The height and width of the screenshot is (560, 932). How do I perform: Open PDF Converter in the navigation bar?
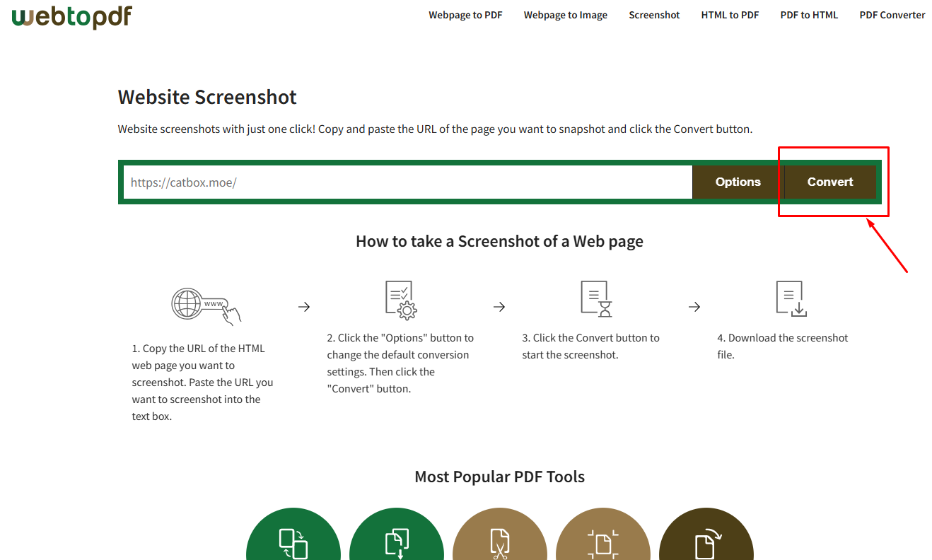point(892,15)
